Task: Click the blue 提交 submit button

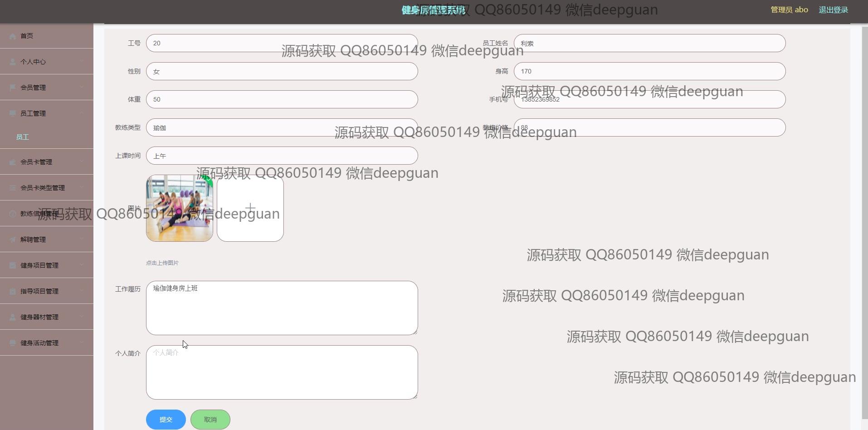Action: pyautogui.click(x=166, y=420)
